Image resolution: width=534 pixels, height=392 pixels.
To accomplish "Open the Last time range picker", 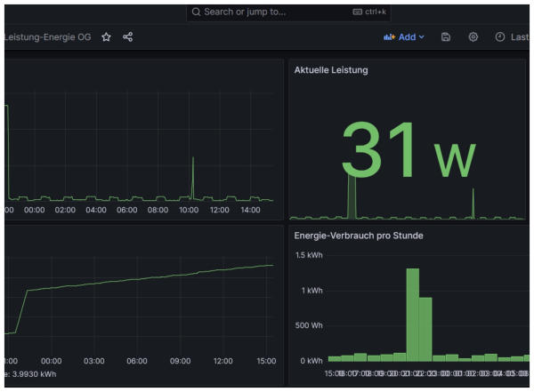I will 513,37.
